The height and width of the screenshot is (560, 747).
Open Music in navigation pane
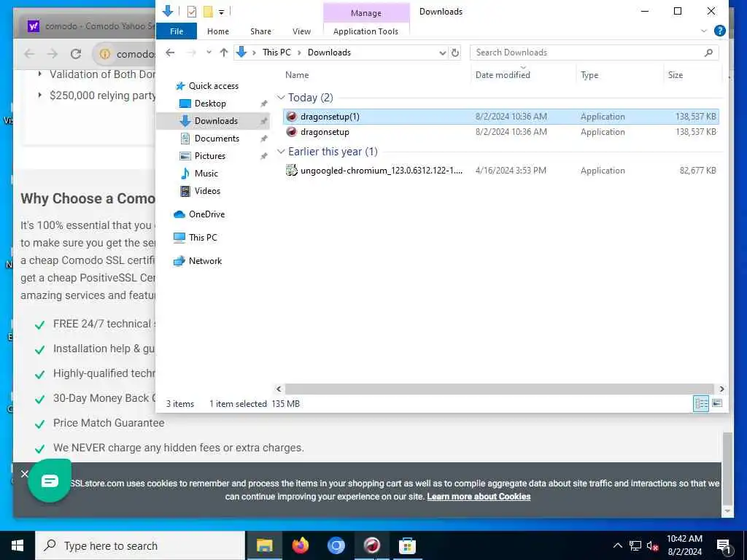(x=206, y=174)
